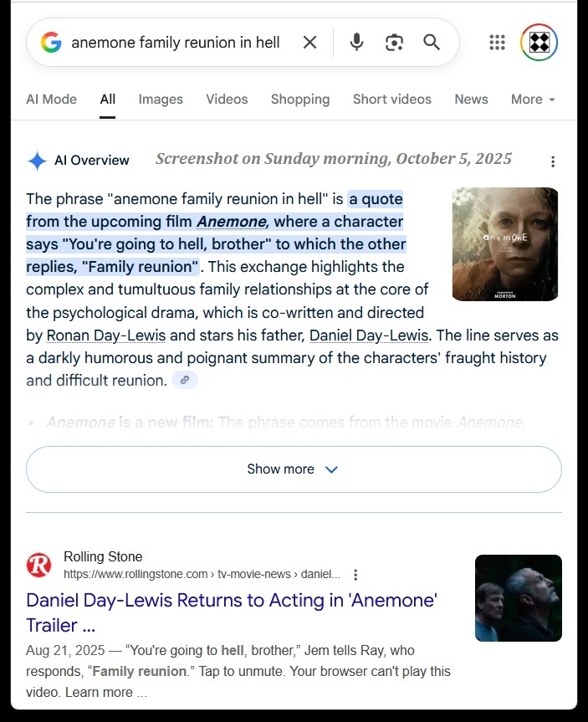Select the Short videos tab
This screenshot has width=588, height=722.
tap(391, 100)
